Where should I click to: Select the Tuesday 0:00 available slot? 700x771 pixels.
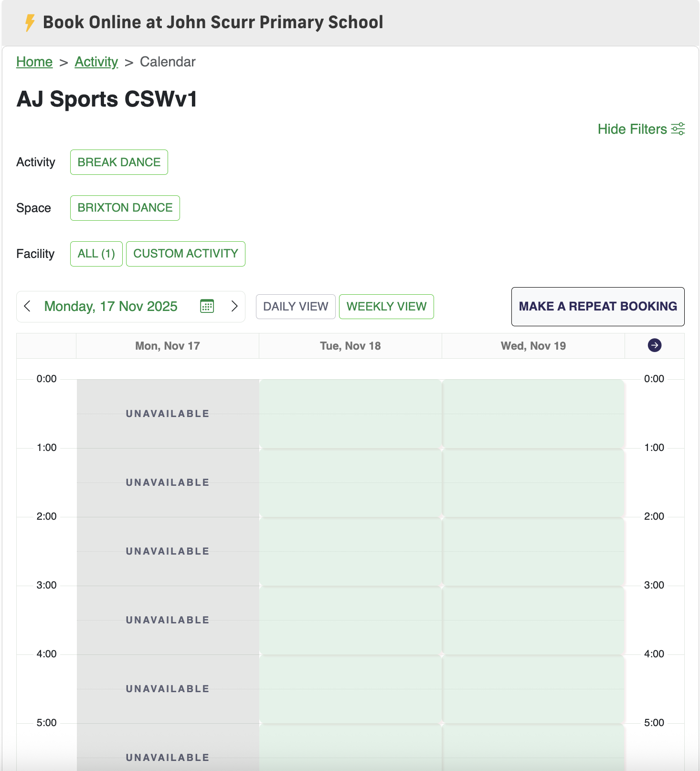(350, 414)
